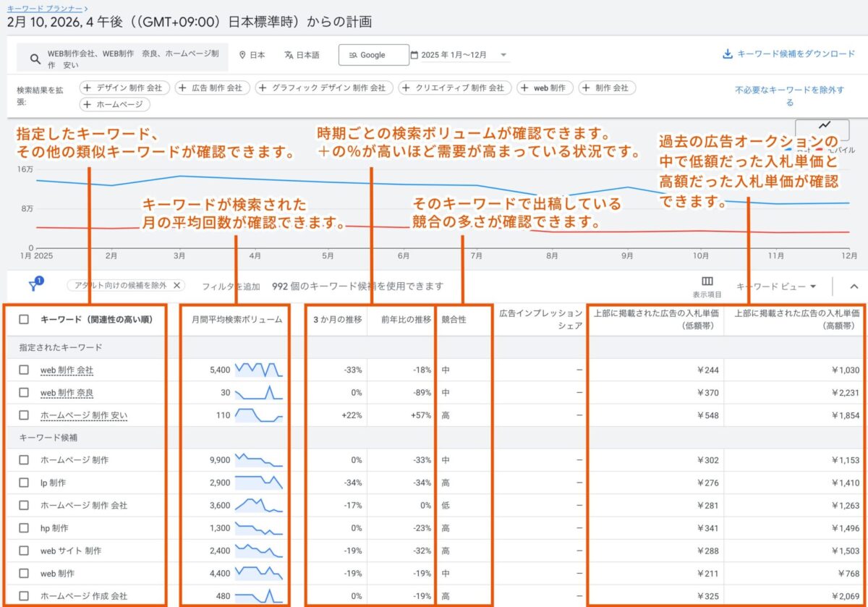Click the language translate icon for 日本語
The width and height of the screenshot is (868, 607).
pos(289,55)
